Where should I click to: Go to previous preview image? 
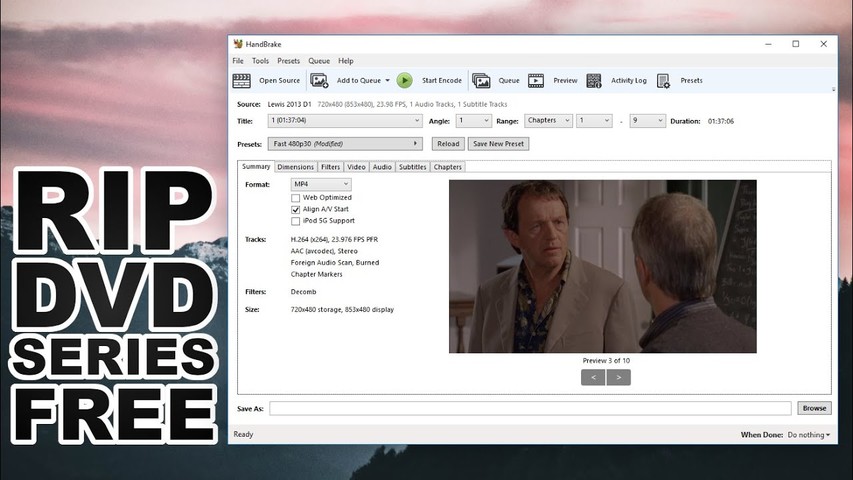pos(593,377)
